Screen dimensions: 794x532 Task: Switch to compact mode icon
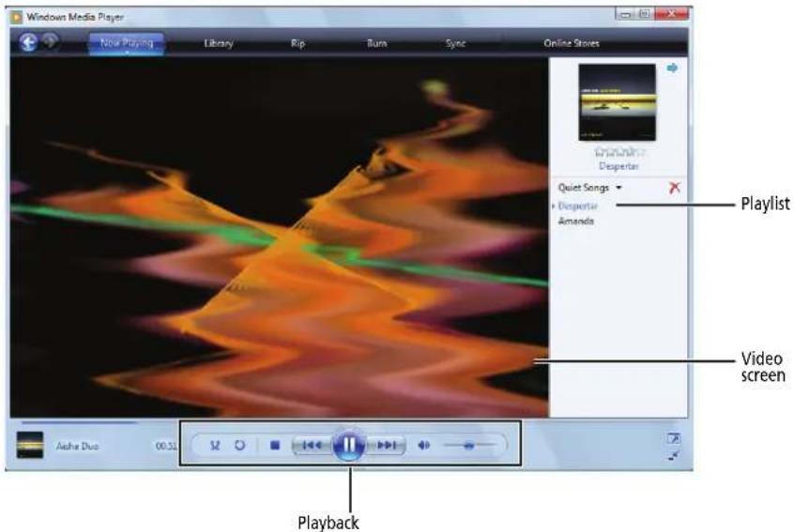(674, 456)
